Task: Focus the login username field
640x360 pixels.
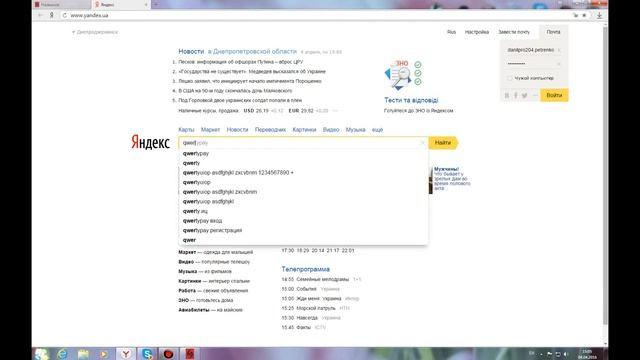Action: [x=534, y=50]
